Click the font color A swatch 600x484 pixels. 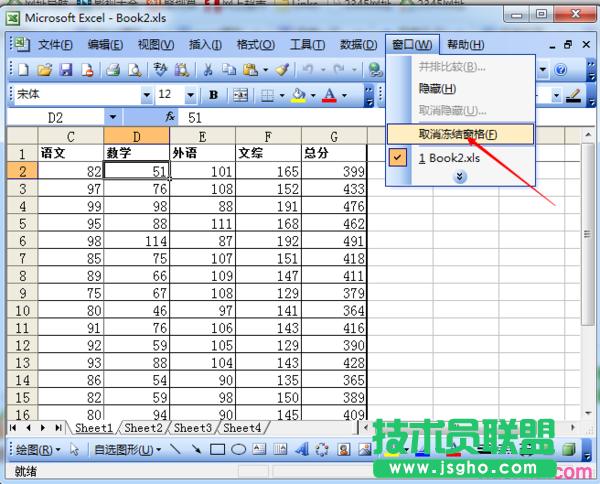point(328,95)
